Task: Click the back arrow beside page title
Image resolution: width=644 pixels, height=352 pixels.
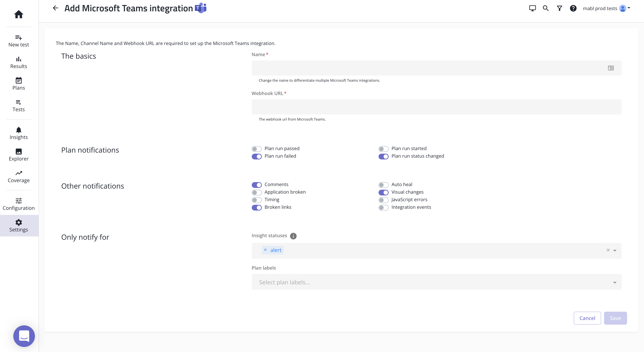Action: [55, 8]
